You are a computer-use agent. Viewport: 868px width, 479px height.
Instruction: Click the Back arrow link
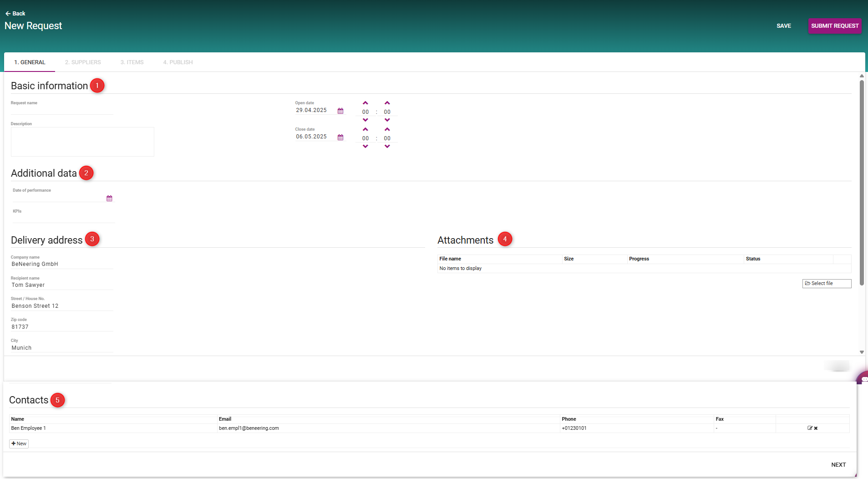point(15,14)
